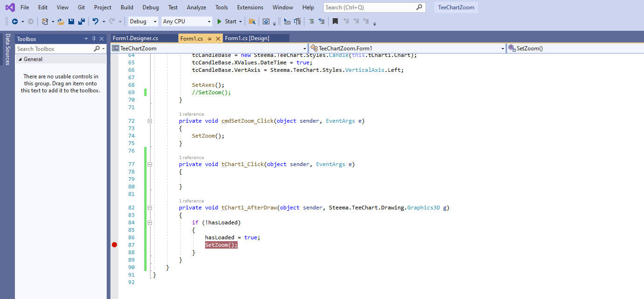
Task: Click the previous bookmark icon
Action: [x=346, y=21]
